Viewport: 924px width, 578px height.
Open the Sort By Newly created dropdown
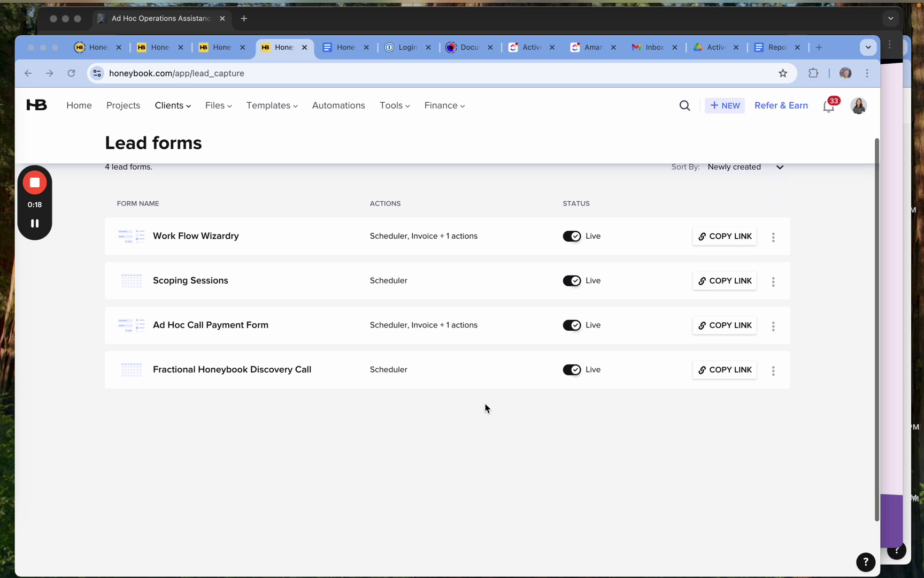point(745,167)
